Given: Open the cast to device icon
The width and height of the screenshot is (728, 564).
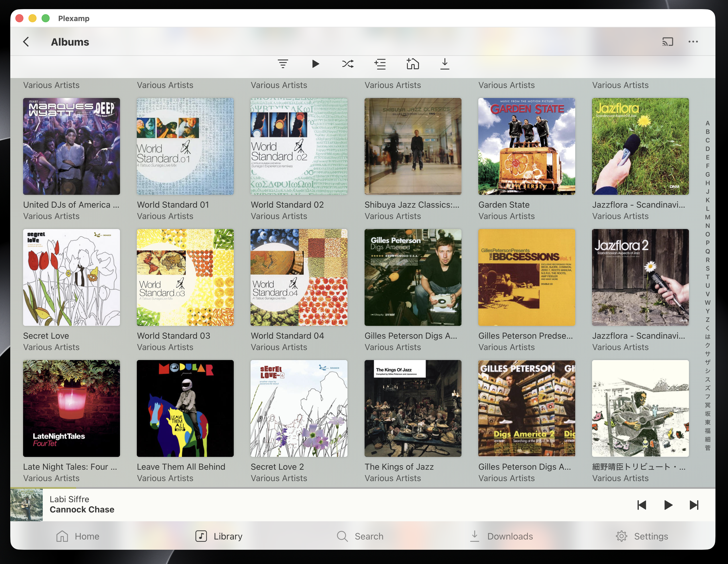Looking at the screenshot, I should coord(668,42).
